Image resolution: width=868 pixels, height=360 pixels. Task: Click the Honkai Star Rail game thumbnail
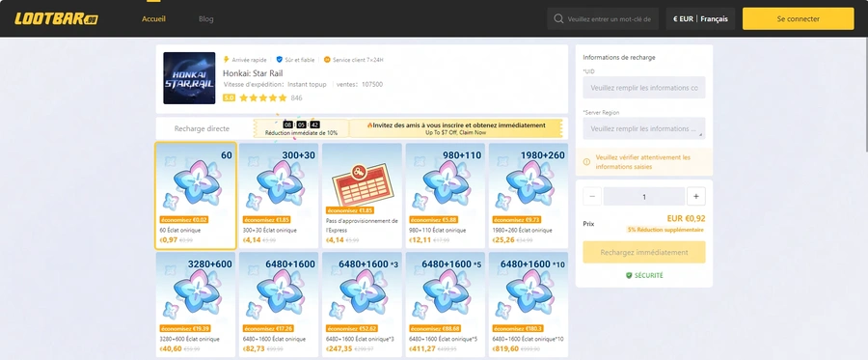(x=189, y=78)
